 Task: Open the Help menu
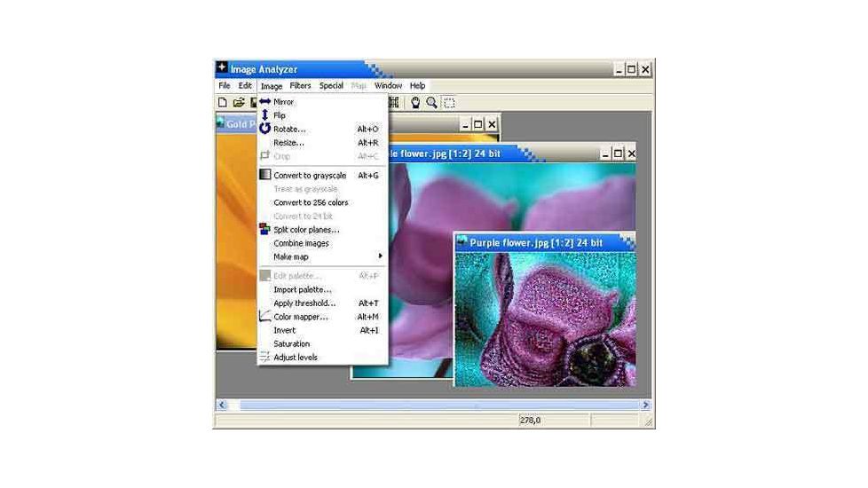[417, 86]
